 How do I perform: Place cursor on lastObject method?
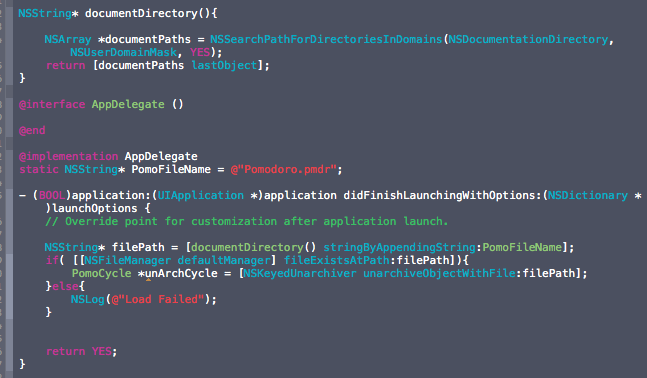click(224, 65)
